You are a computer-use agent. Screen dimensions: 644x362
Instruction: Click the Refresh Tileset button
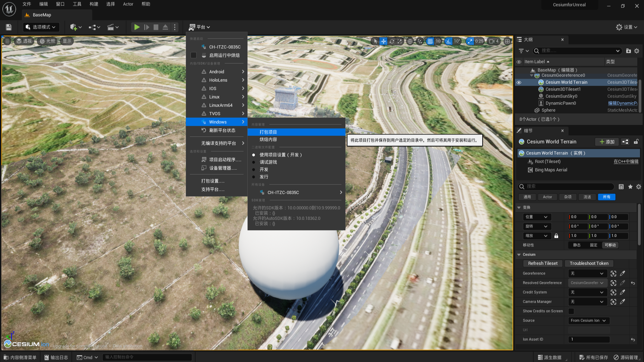click(543, 263)
